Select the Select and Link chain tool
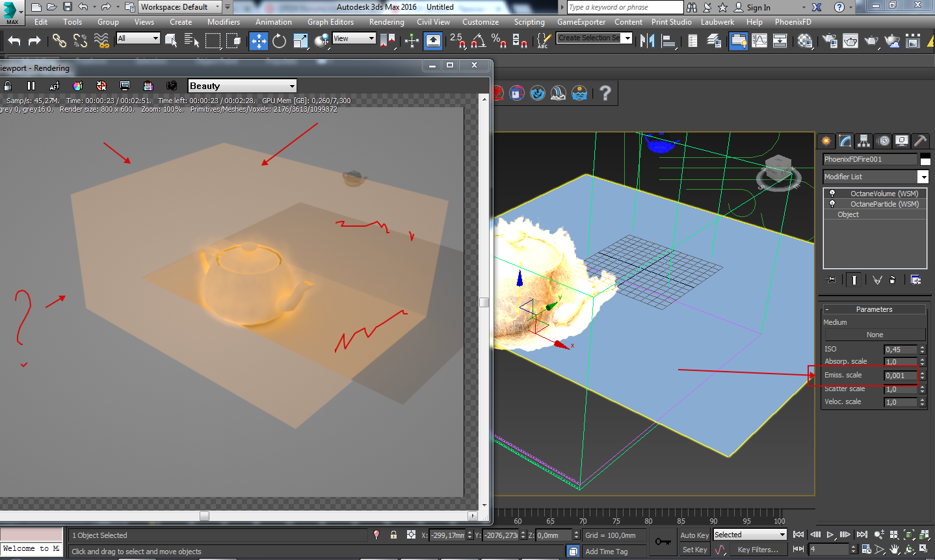The image size is (935, 560). [59, 41]
